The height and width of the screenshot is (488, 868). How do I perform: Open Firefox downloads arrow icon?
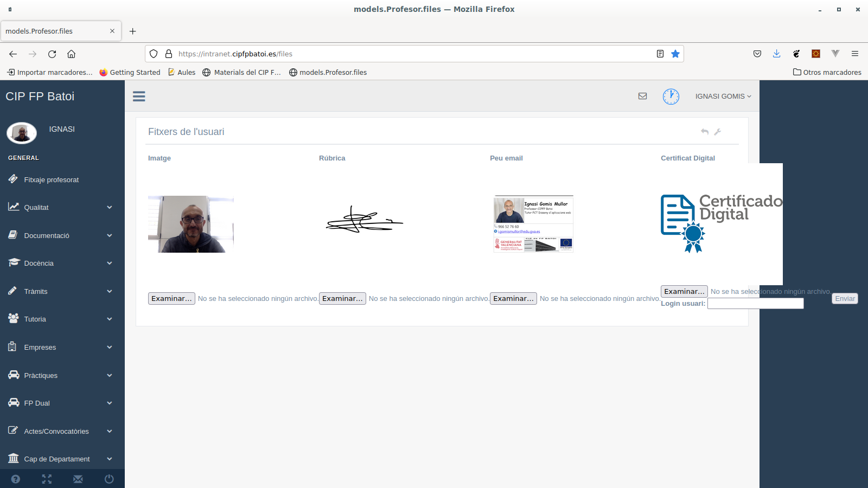[x=776, y=54]
